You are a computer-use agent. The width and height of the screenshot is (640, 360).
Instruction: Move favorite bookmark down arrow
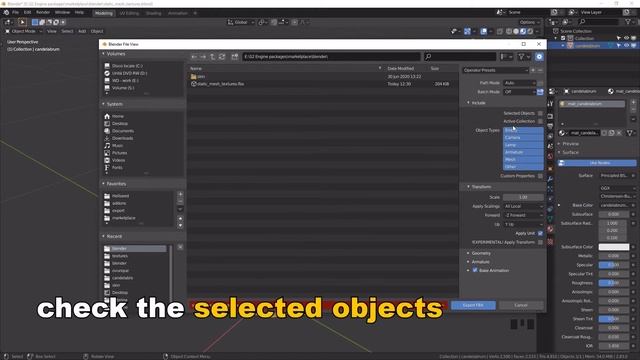click(x=180, y=225)
